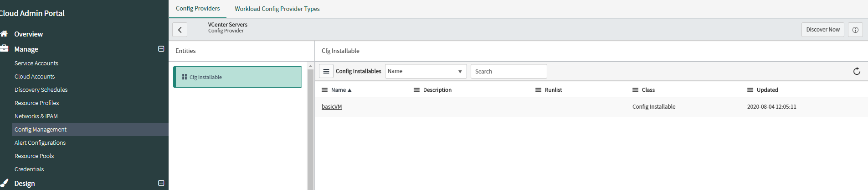Collapse the Manage section
Image resolution: width=868 pixels, height=190 pixels.
click(161, 49)
